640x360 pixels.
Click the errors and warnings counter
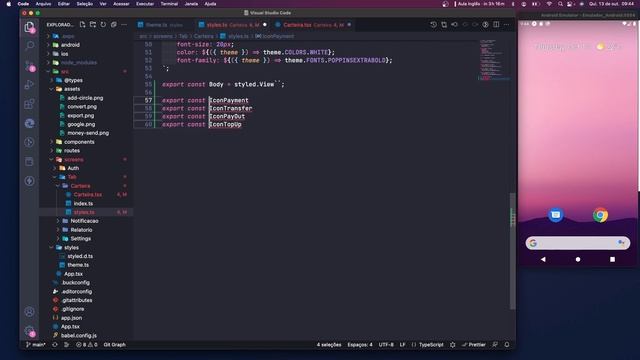(87, 345)
